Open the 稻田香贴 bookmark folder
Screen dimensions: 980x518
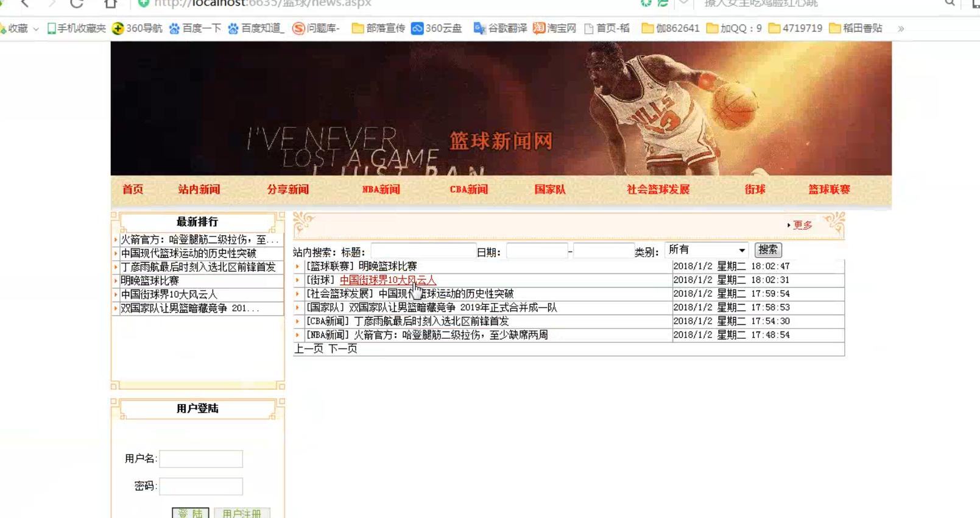click(x=856, y=28)
